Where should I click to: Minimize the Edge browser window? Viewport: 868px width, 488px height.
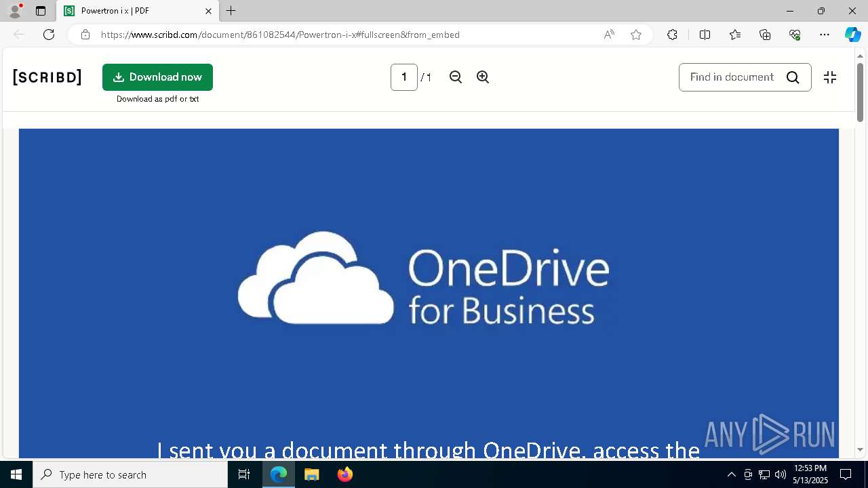(789, 11)
